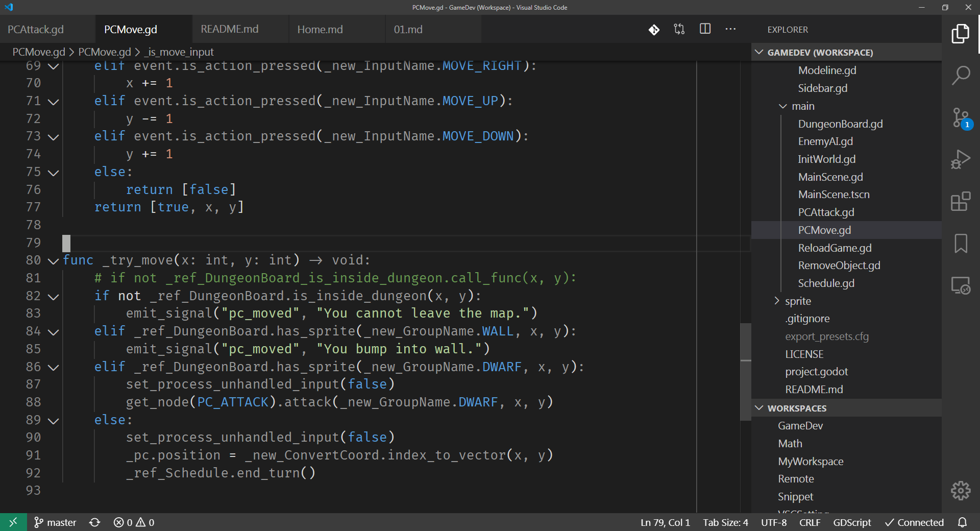This screenshot has height=531, width=980.
Task: Change the GDScript language mode
Action: click(852, 522)
